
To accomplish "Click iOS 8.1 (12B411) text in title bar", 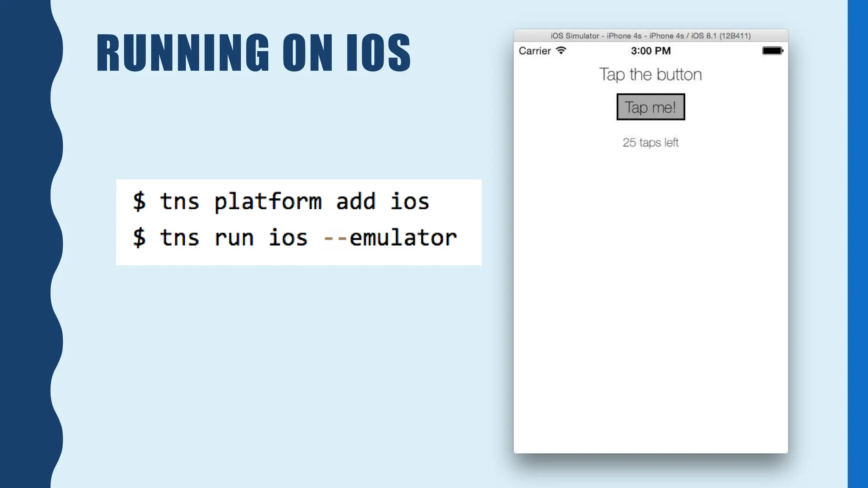I will 721,36.
